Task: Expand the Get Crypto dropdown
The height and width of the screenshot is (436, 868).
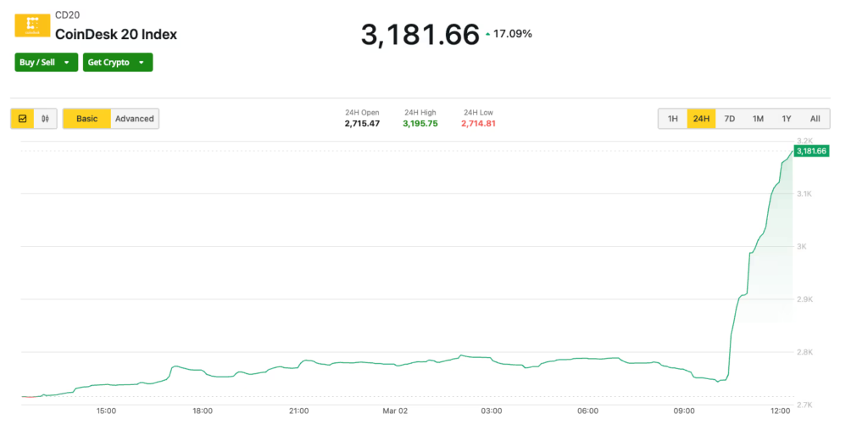Action: click(118, 62)
